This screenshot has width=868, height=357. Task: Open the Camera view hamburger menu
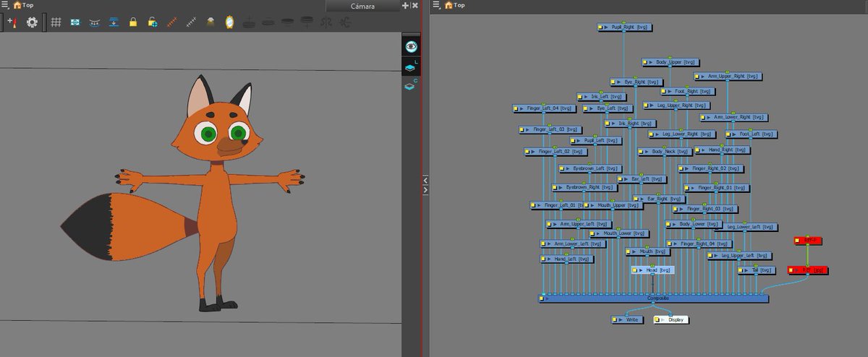(x=5, y=5)
